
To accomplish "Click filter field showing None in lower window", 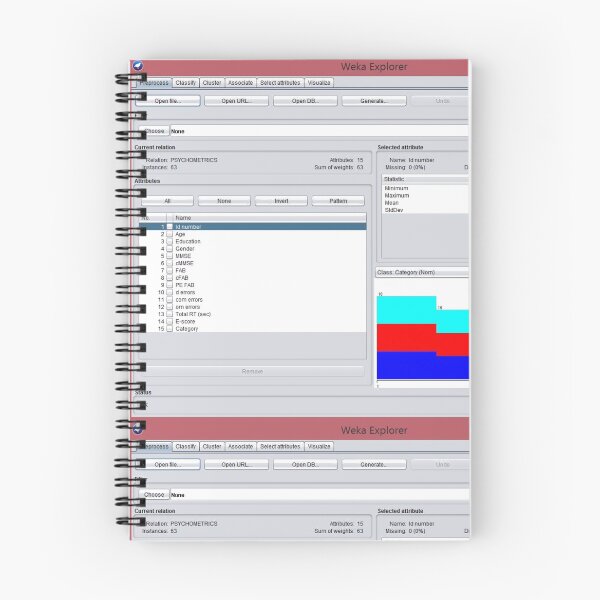I will (x=320, y=494).
